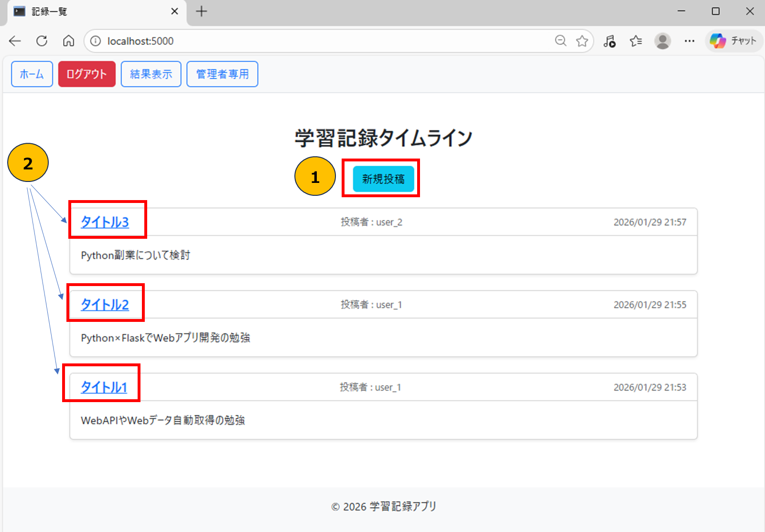This screenshot has height=532, width=765.
Task: Click the red ログアウト button
Action: click(87, 74)
